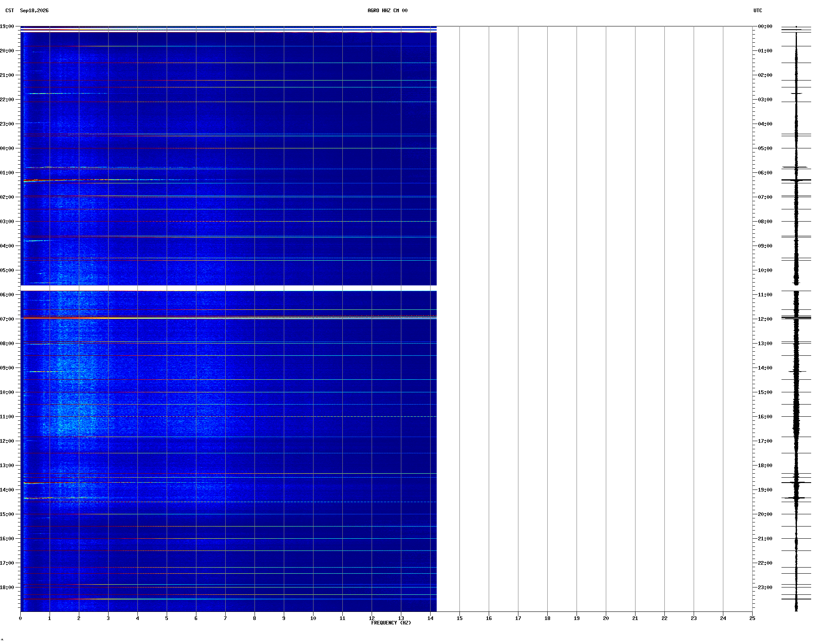Image resolution: width=814 pixels, height=644 pixels.
Task: Click the white data gap band in spectrogram
Action: [x=229, y=288]
